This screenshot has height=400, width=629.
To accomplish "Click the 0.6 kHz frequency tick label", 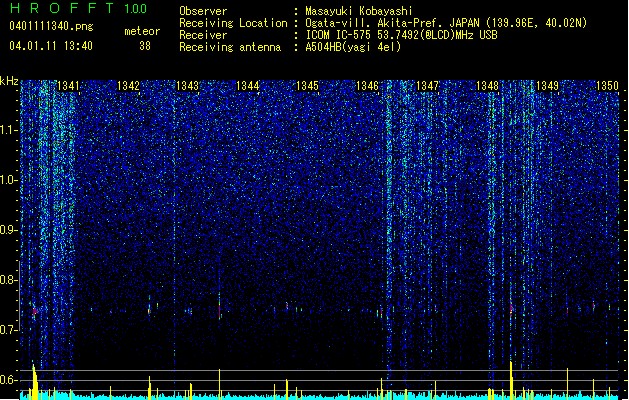I will (x=9, y=380).
